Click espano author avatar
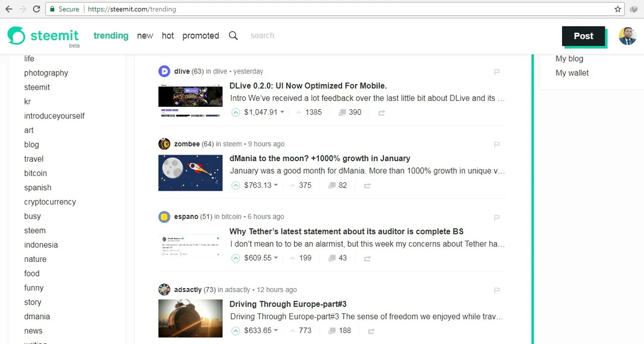The height and width of the screenshot is (344, 644). point(164,217)
